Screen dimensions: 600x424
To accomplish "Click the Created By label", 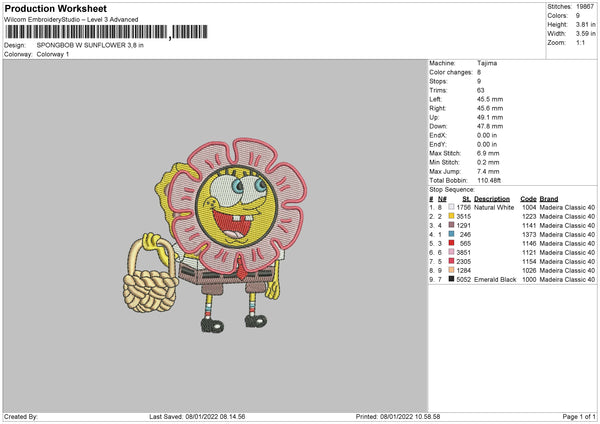I will 21,416.
